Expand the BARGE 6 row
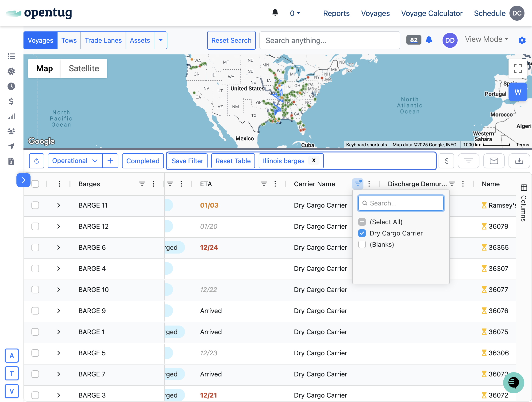The height and width of the screenshot is (402, 532). point(58,247)
